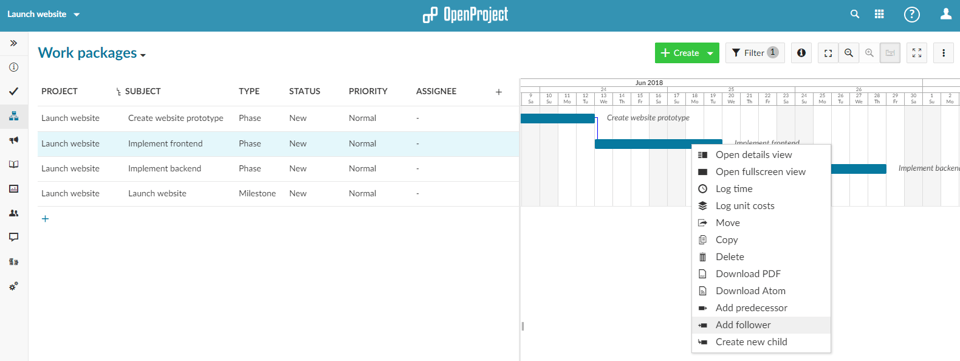Click the Milestone type cell

(257, 193)
